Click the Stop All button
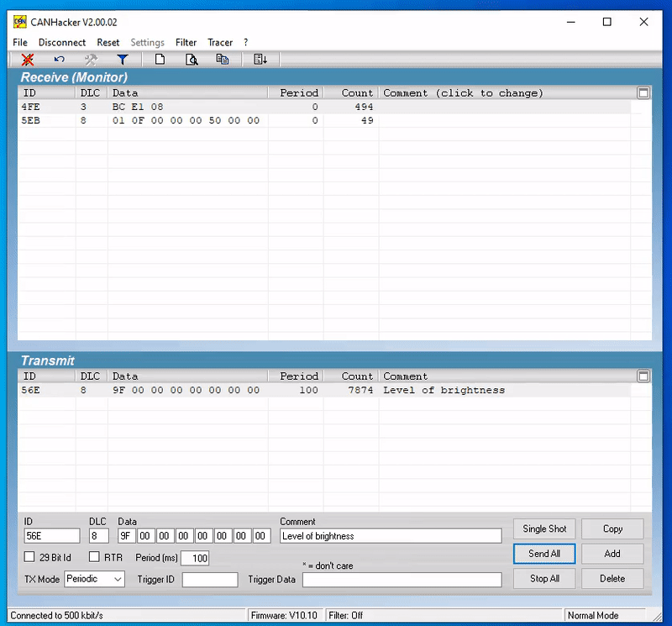Screen dimensions: 672x626 544,579
